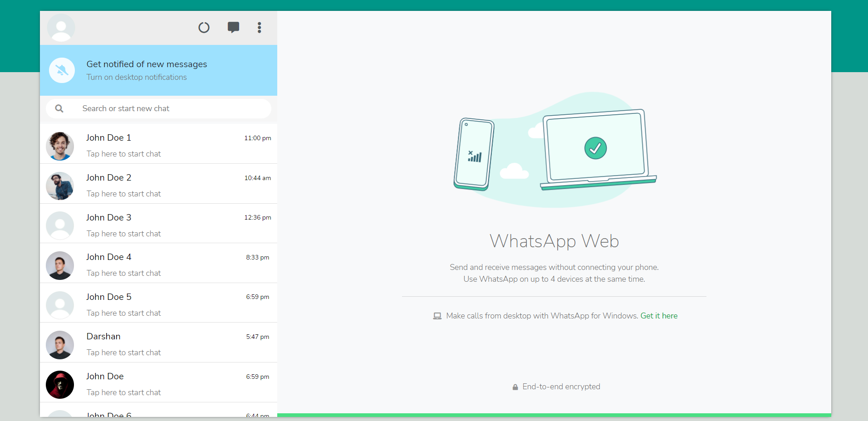Click the muted bell icon in the blue banner
The image size is (868, 421).
(62, 70)
